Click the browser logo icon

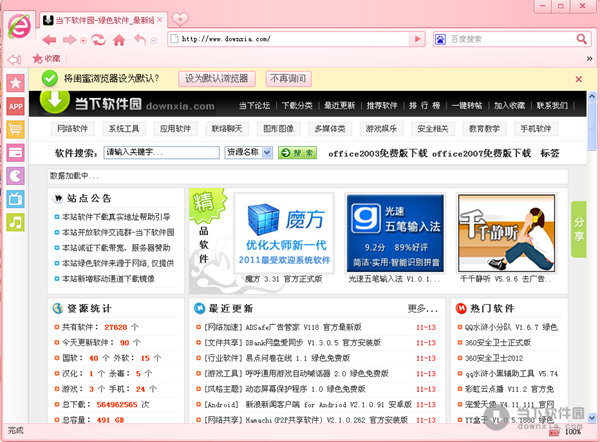[20, 26]
